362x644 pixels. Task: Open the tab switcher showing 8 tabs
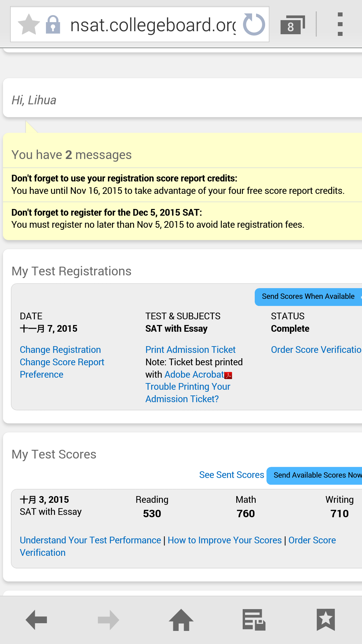coord(292,25)
